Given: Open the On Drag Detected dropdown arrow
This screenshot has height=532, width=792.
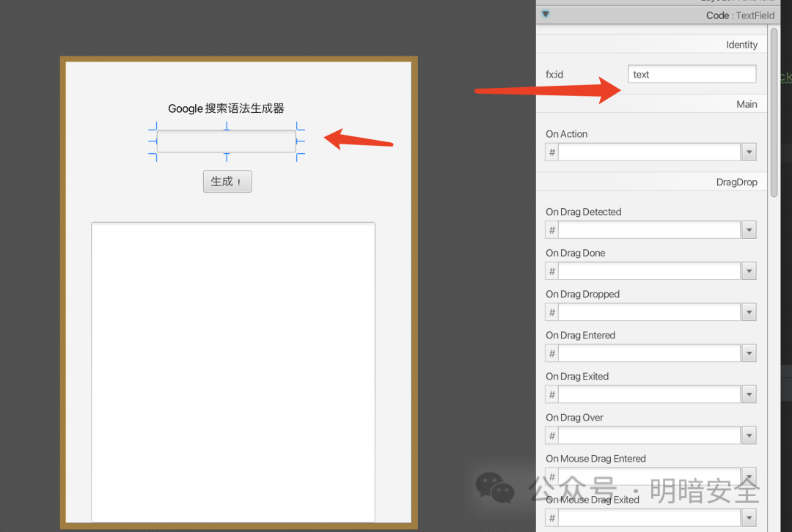Looking at the screenshot, I should coord(749,229).
